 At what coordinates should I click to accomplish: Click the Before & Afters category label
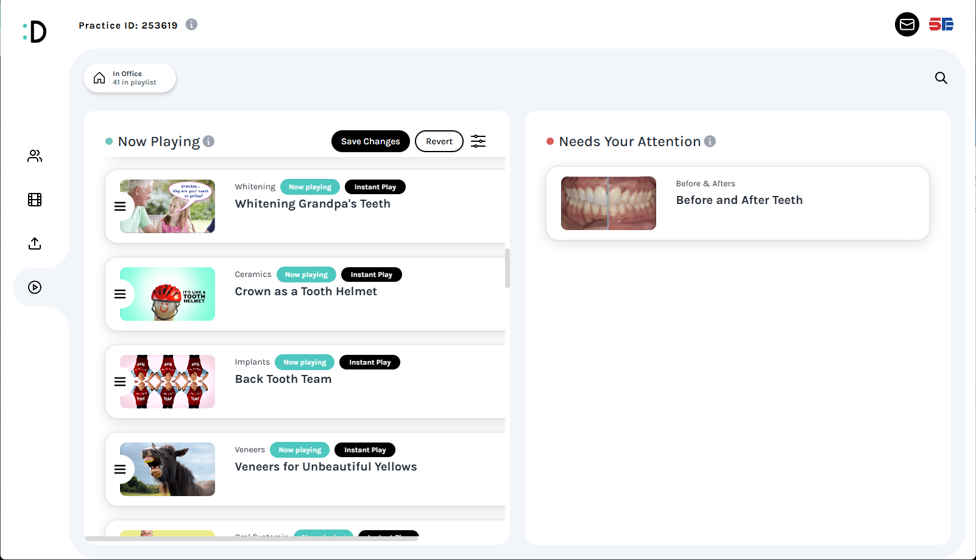pyautogui.click(x=705, y=184)
